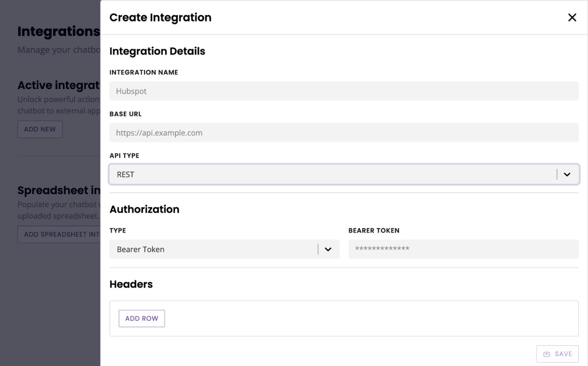This screenshot has height=366, width=588.
Task: Click the Bearer Token authorization type value
Action: (141, 249)
